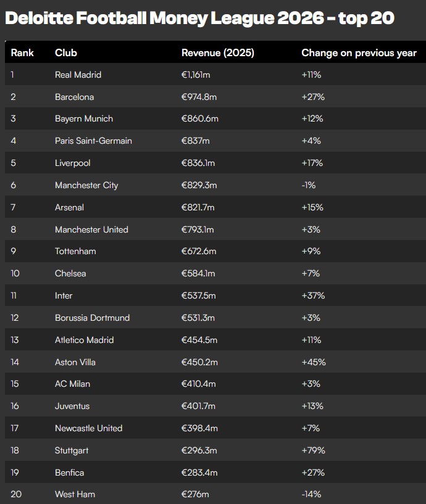
Task: Click the Club column header
Action: pyautogui.click(x=66, y=53)
